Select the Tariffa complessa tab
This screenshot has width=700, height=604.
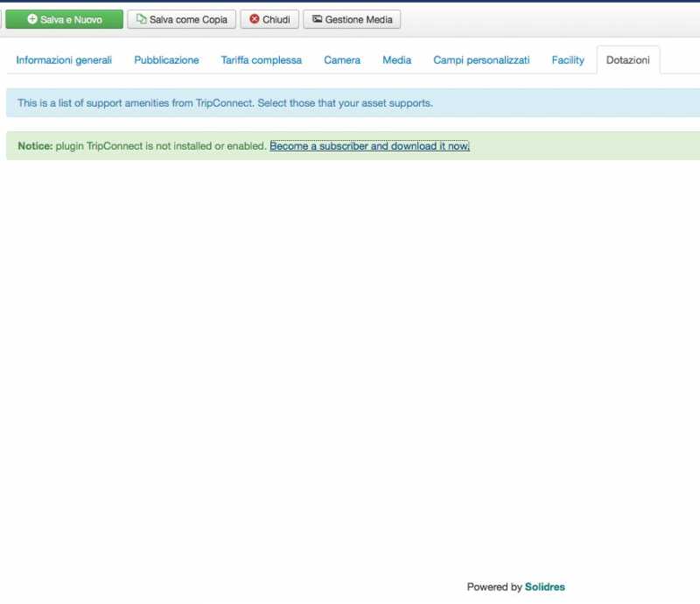[262, 60]
